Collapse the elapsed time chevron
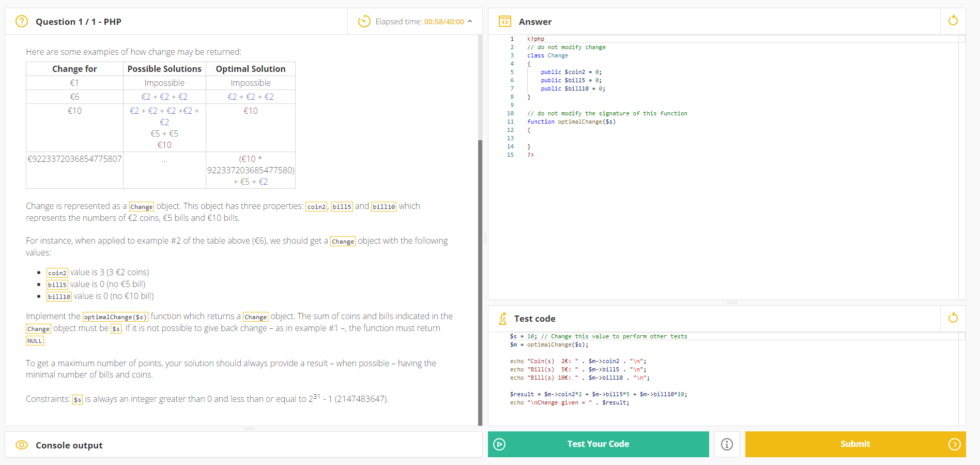Screen dimensions: 980x465 [x=470, y=21]
